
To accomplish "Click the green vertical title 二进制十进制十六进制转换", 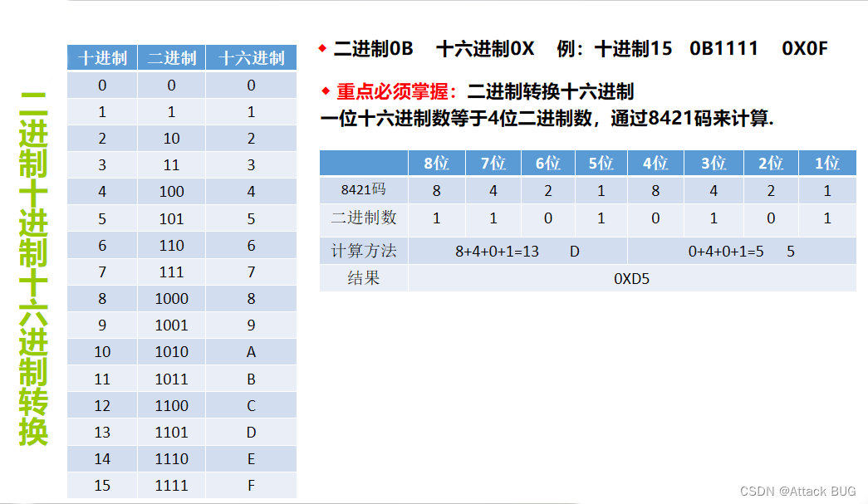I will [33, 268].
